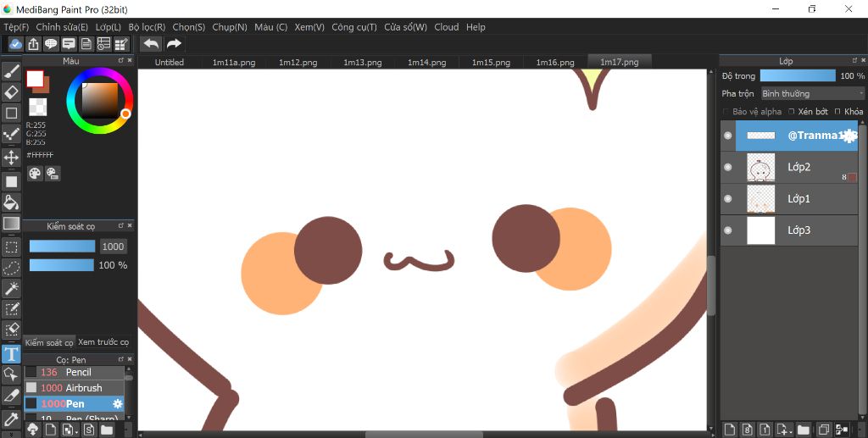Select the Pencil brush
The height and width of the screenshot is (438, 868).
pyautogui.click(x=75, y=372)
